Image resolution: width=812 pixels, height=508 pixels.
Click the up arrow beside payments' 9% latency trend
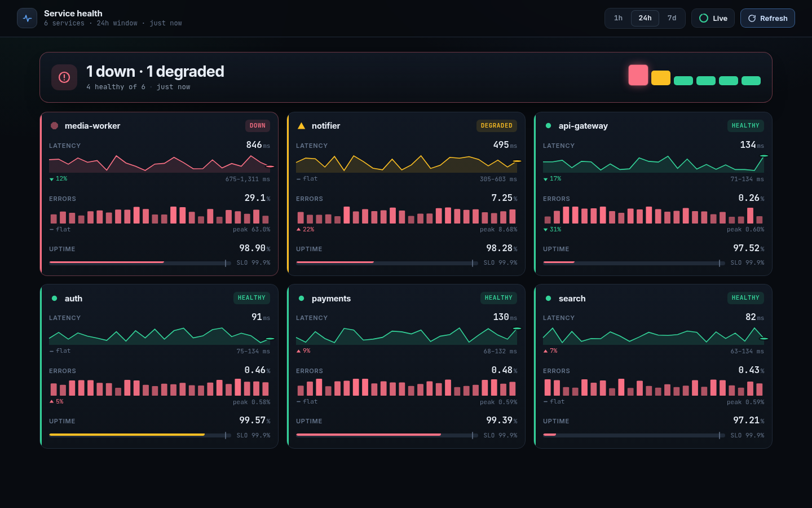pos(298,351)
